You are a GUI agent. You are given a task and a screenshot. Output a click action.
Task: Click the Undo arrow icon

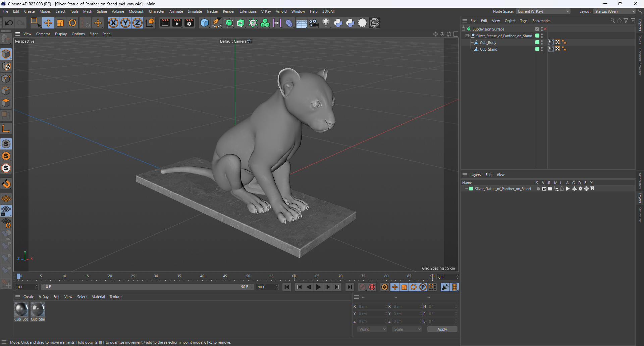click(x=9, y=23)
